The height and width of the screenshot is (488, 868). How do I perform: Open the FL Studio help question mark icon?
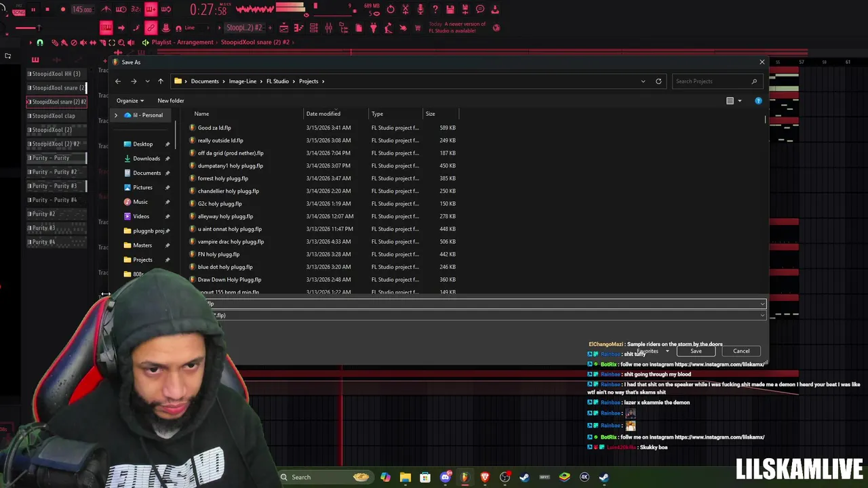click(x=435, y=9)
